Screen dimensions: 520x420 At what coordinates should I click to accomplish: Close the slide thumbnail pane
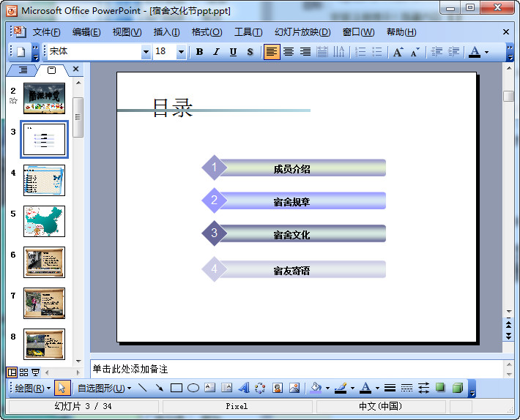click(75, 69)
